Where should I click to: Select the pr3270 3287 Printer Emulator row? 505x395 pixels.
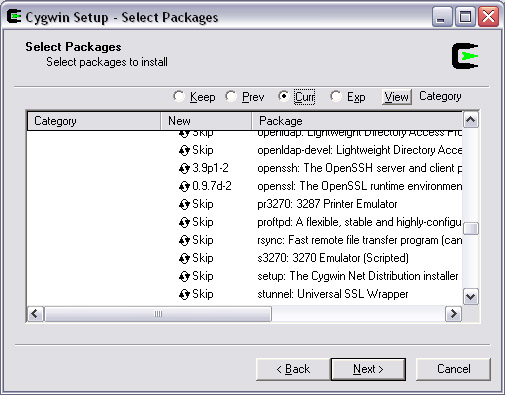327,204
